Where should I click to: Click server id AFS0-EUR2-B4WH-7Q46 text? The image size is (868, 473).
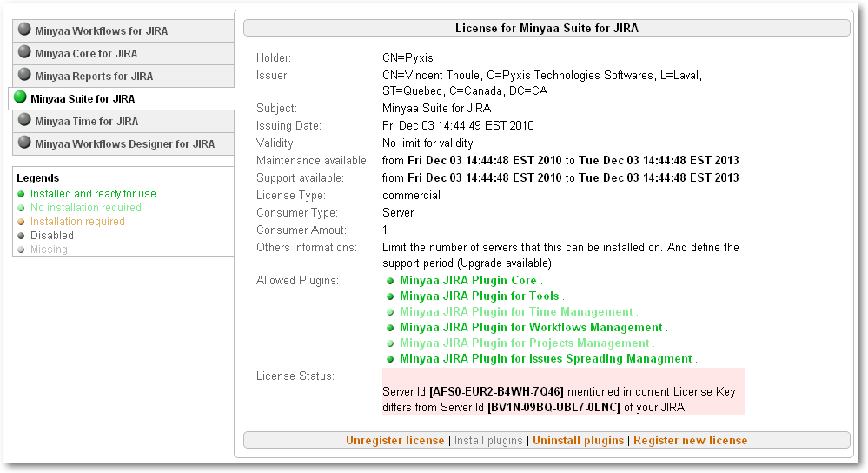[496, 392]
